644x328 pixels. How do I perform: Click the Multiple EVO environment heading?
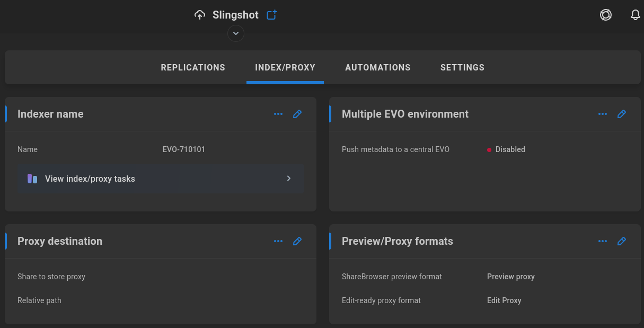pyautogui.click(x=405, y=114)
